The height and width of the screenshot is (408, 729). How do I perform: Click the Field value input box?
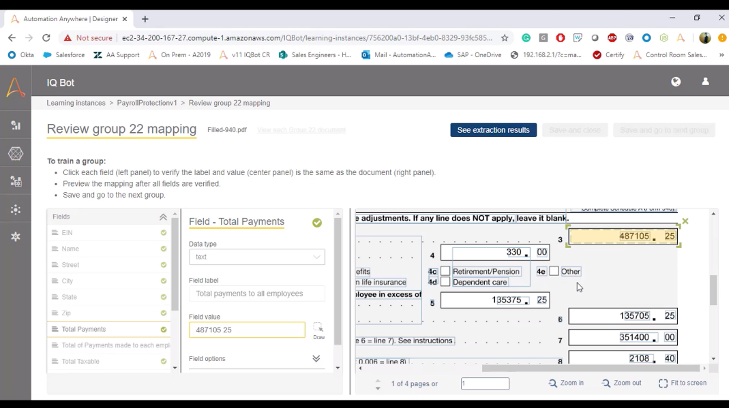tap(246, 330)
